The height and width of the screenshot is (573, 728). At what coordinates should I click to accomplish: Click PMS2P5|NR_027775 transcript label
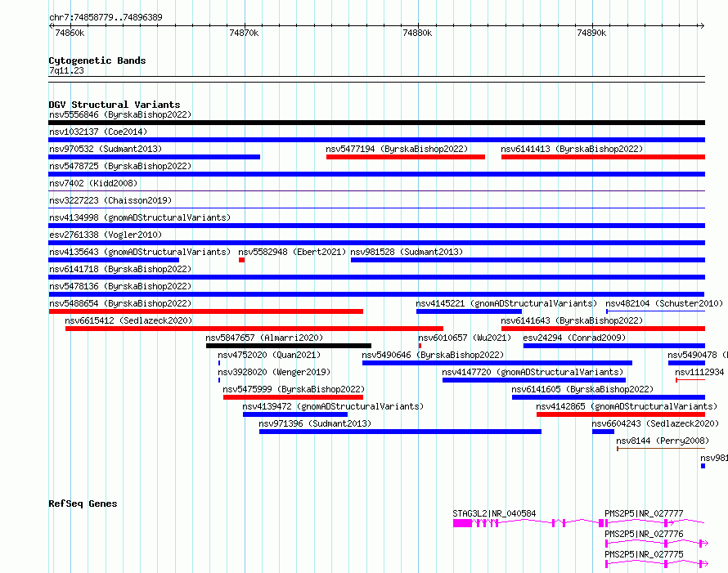point(644,554)
